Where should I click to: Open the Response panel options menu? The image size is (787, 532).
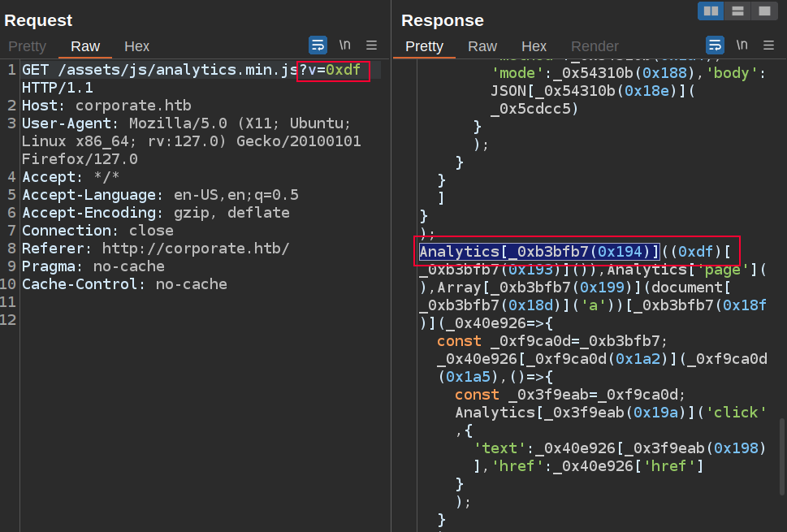[x=768, y=45]
